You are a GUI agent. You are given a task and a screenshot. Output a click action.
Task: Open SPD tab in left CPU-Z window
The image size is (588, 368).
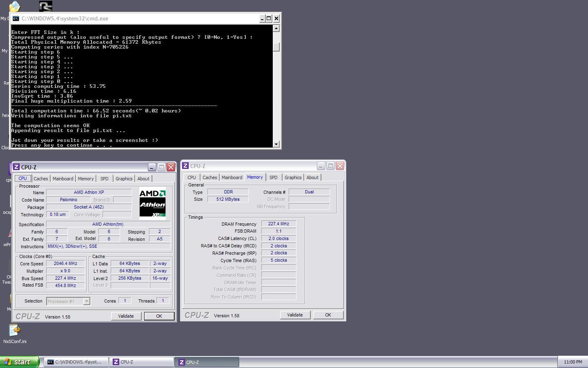[105, 179]
